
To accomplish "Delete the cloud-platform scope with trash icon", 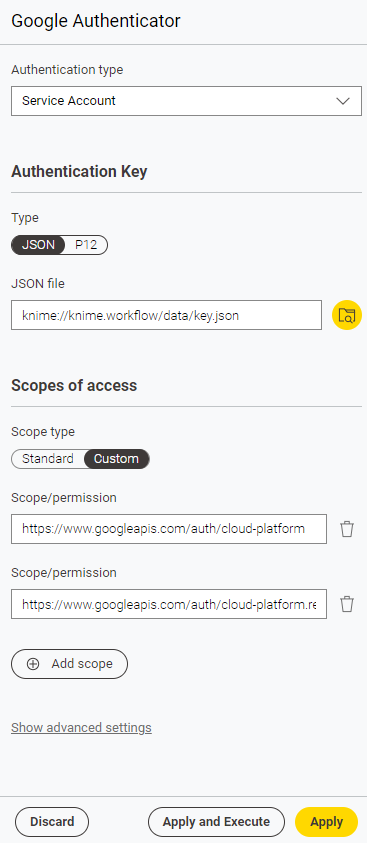I will (347, 529).
